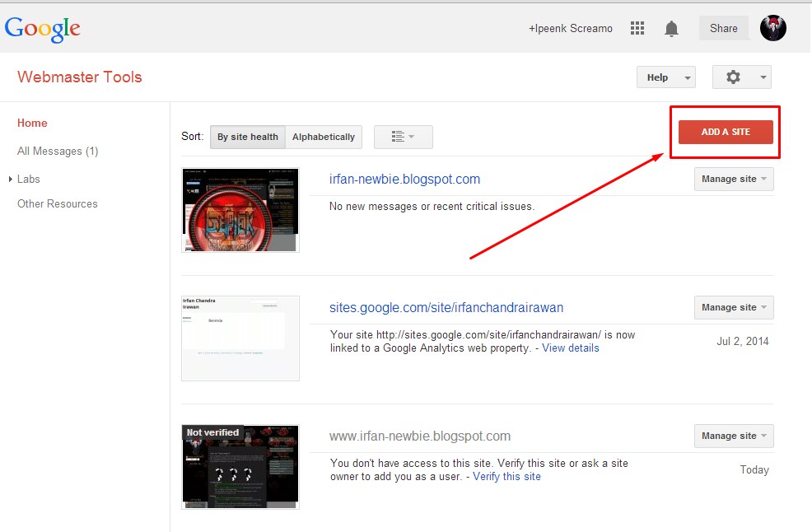Open the notifications bell icon
The image size is (812, 532).
(671, 29)
